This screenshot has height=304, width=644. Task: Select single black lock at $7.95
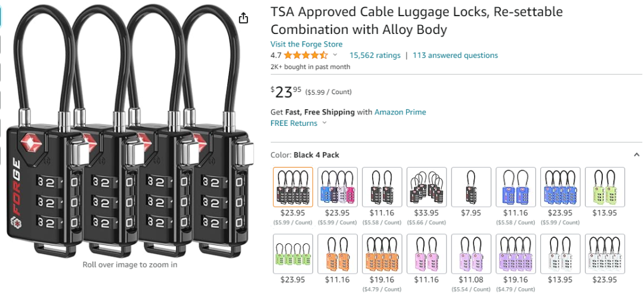coord(471,187)
